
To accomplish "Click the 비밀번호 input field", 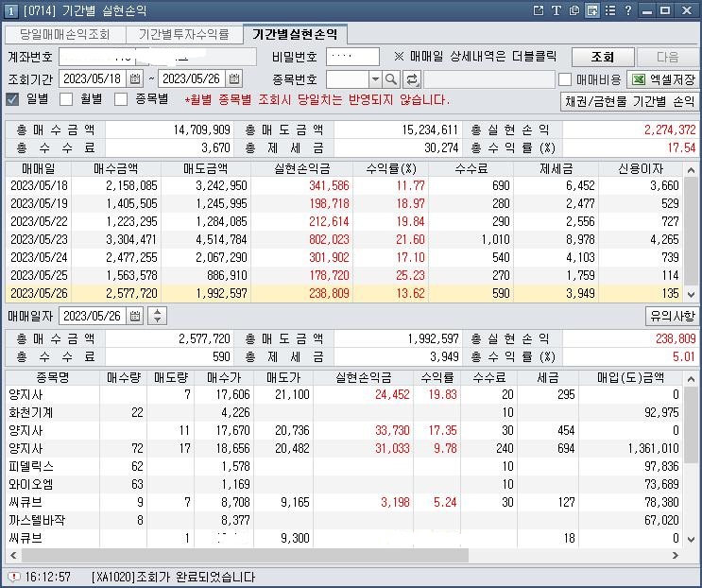I will tap(352, 57).
